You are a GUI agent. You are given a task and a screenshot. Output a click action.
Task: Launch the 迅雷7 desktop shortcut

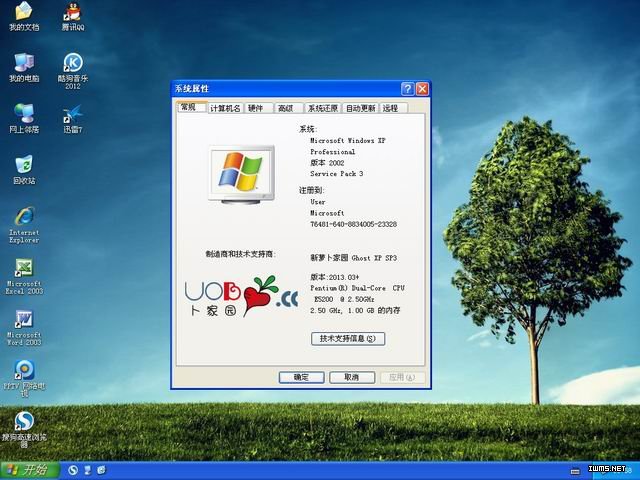tap(73, 118)
